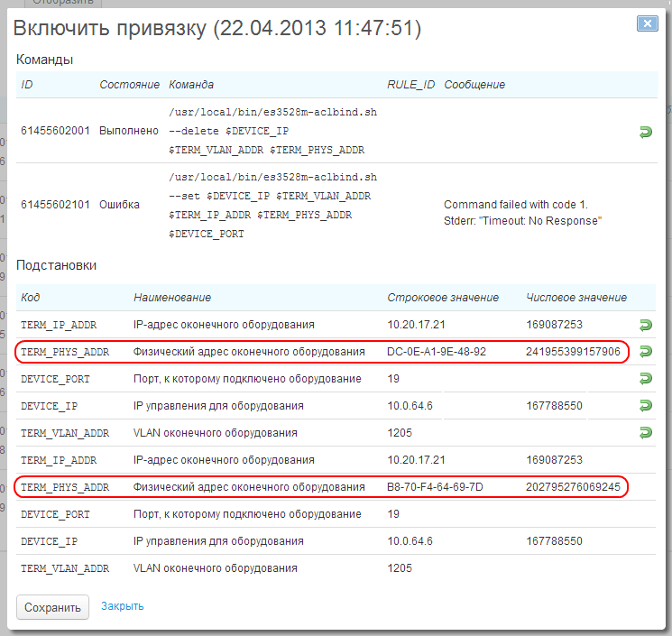The height and width of the screenshot is (636, 672).
Task: Click green retry arrow for command 61455602001
Action: pyautogui.click(x=646, y=132)
